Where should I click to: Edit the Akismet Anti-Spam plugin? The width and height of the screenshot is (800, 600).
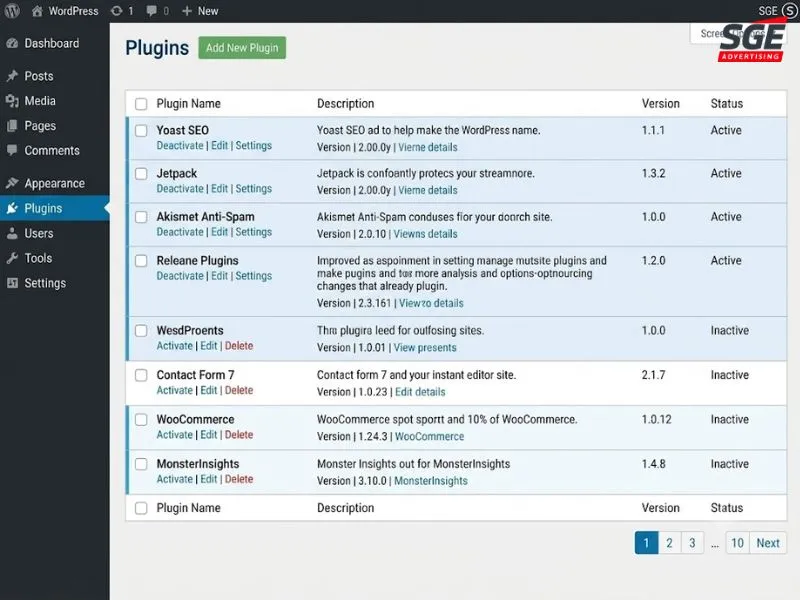click(219, 232)
